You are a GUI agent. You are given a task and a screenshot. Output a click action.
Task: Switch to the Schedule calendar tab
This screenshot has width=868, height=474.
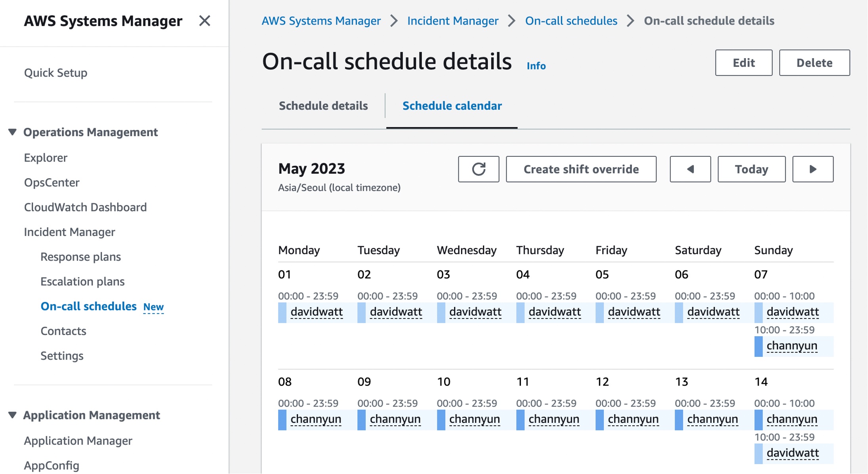pyautogui.click(x=453, y=106)
